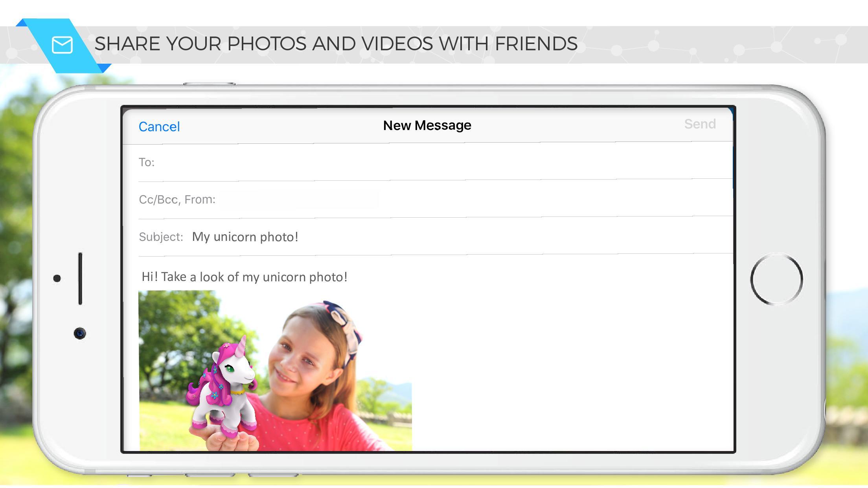Image resolution: width=868 pixels, height=488 pixels.
Task: Click the envelope mail icon in banner
Action: (62, 45)
